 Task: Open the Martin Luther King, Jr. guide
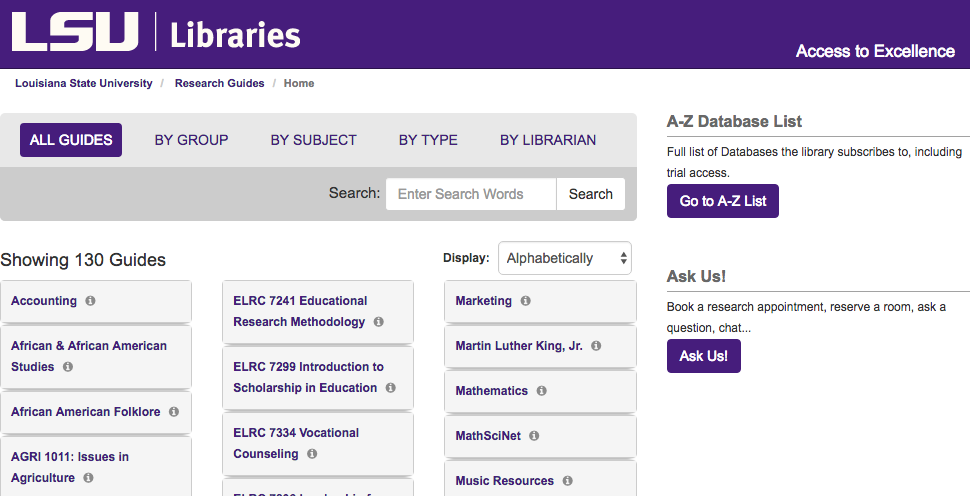coord(519,346)
